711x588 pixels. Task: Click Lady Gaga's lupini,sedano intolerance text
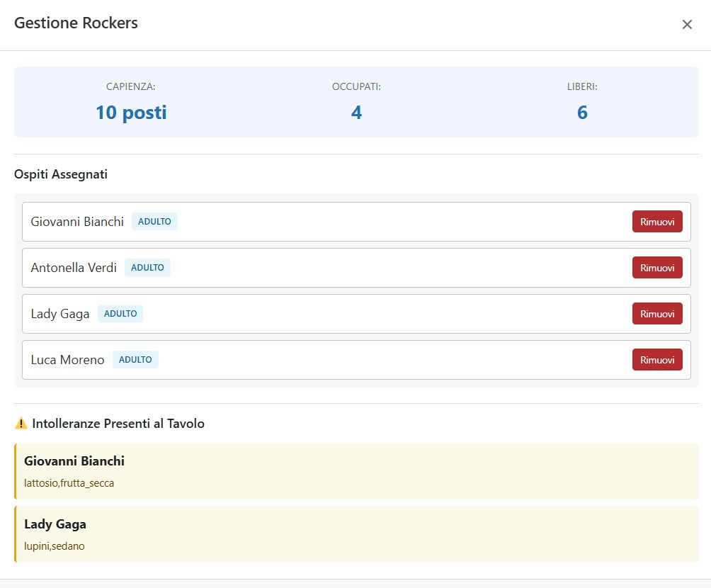pyautogui.click(x=54, y=546)
